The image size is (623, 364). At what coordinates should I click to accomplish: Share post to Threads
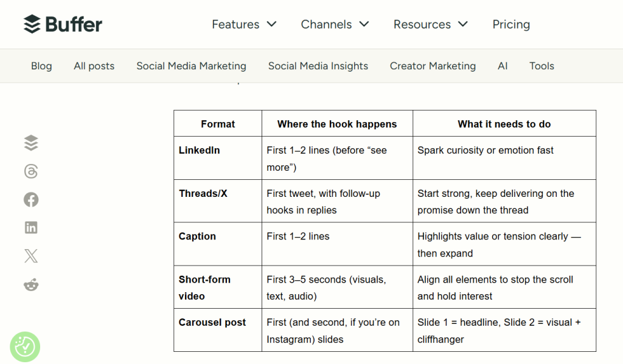(31, 171)
